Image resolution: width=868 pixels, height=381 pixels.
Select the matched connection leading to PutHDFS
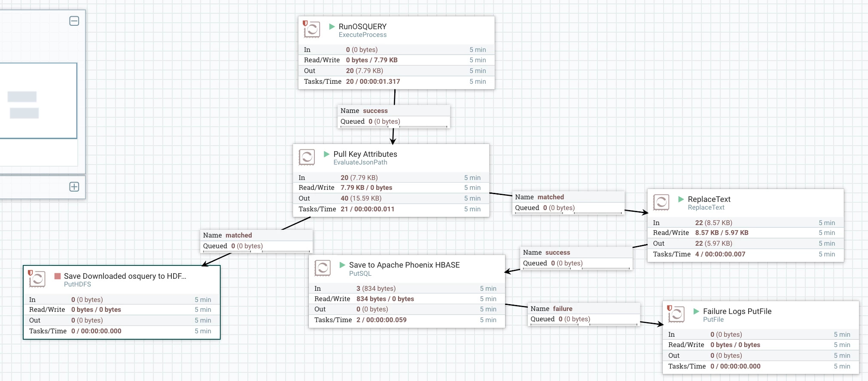(256, 241)
